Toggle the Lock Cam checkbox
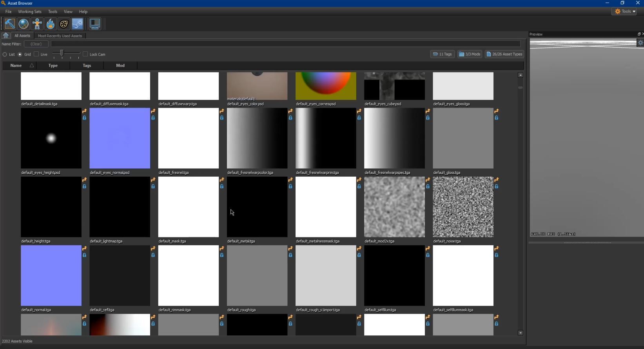Image resolution: width=644 pixels, height=349 pixels. pos(85,54)
